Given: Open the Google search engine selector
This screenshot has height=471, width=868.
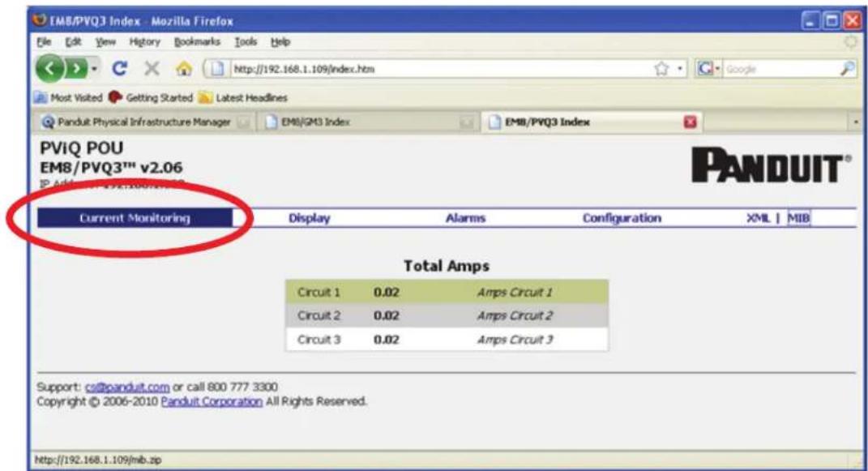Looking at the screenshot, I should click(x=708, y=69).
